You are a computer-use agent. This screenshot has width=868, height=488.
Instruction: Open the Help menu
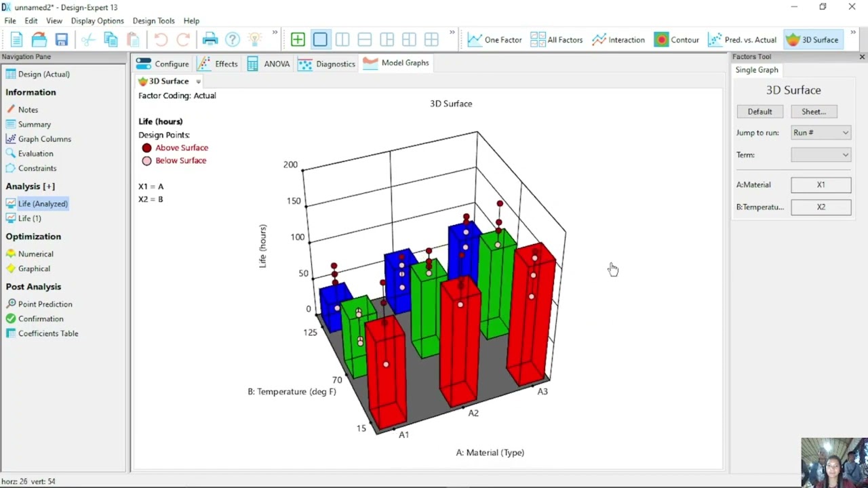pos(191,21)
